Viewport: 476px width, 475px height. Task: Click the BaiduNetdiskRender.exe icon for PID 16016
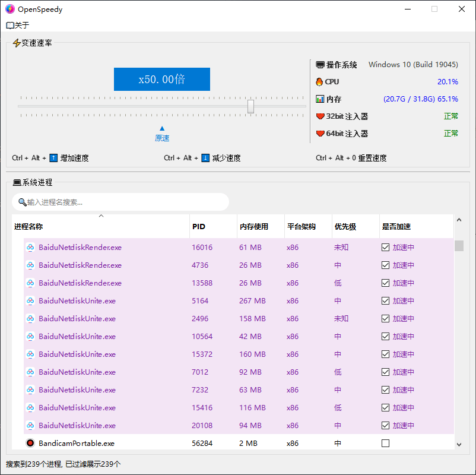pos(31,248)
